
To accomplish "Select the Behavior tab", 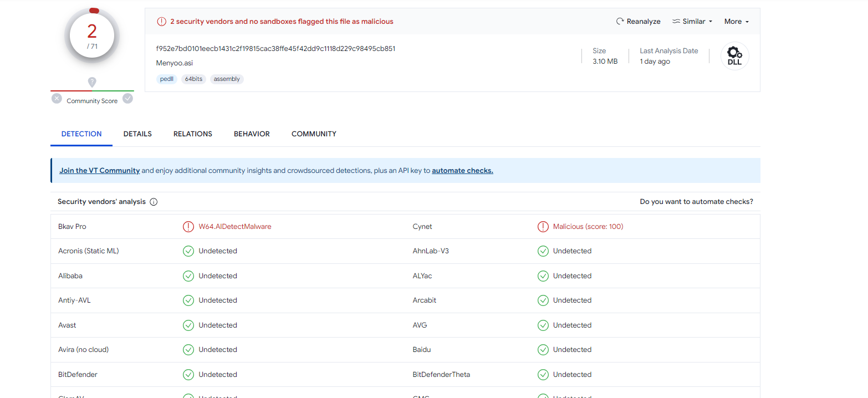I will point(252,134).
